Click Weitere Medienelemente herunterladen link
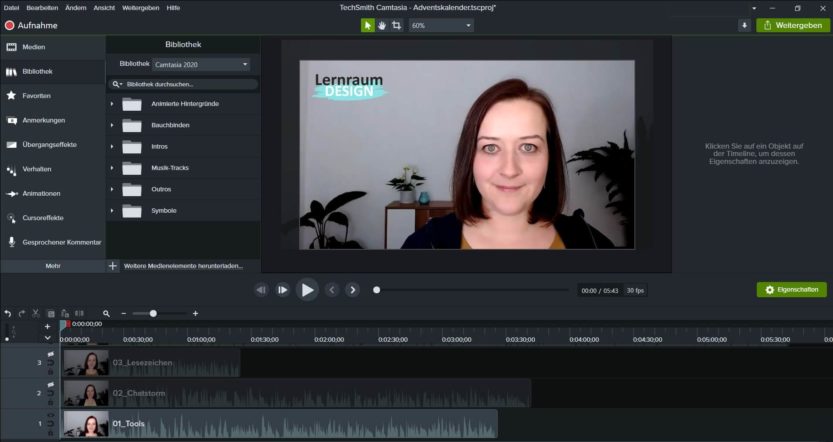 (183, 266)
